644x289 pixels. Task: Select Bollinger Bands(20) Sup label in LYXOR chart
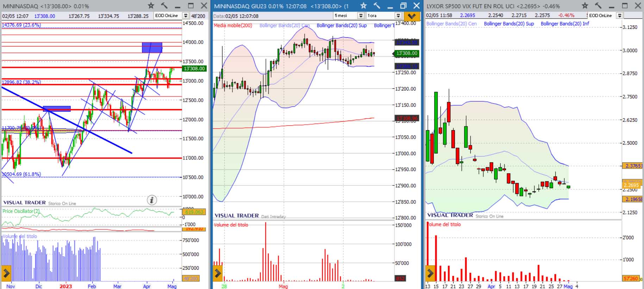pyautogui.click(x=509, y=24)
